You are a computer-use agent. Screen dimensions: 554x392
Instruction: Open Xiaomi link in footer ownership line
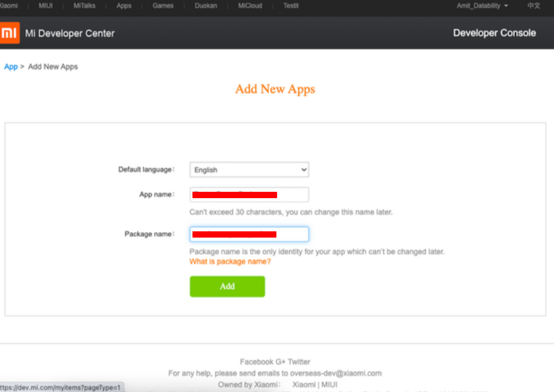pos(304,385)
